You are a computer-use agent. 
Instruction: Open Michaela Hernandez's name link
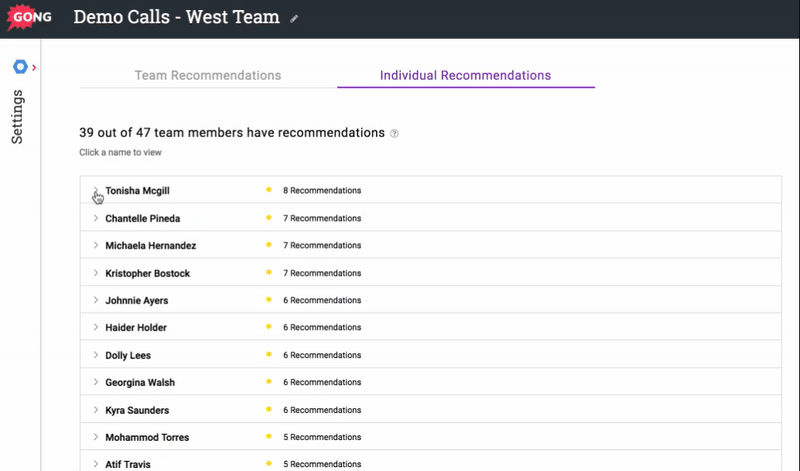(x=150, y=245)
